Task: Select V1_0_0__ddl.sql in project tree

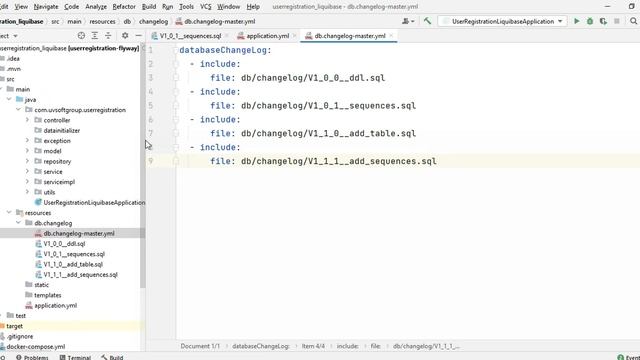Action: pyautogui.click(x=64, y=244)
